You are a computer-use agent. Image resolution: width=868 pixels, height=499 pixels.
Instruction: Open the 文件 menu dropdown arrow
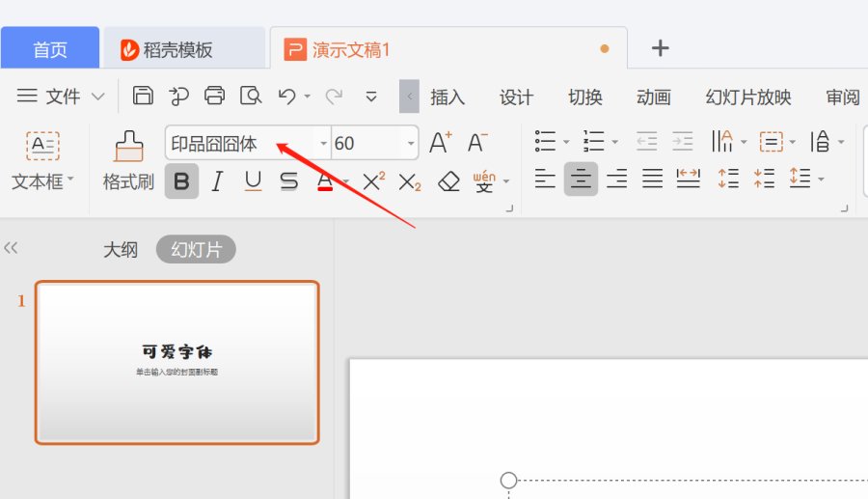click(x=97, y=97)
